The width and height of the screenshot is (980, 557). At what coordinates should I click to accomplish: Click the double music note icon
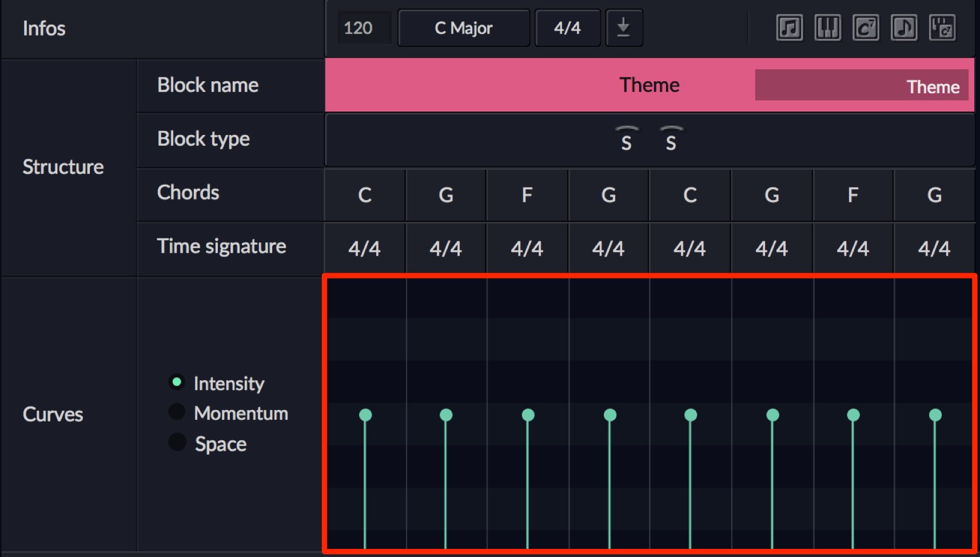pos(789,27)
